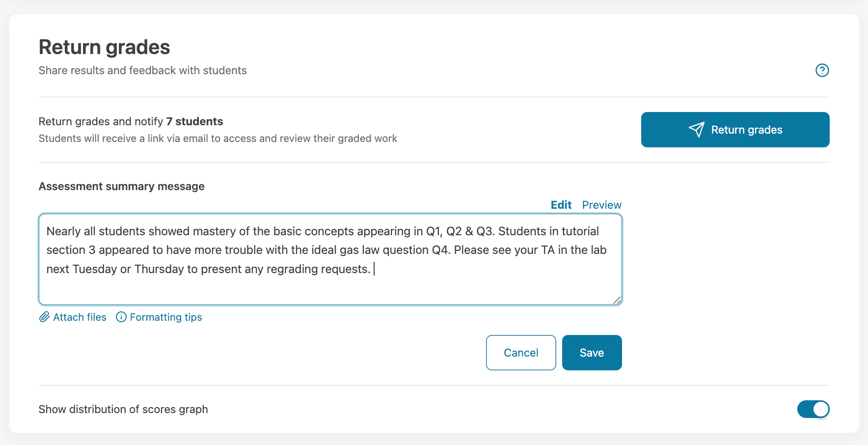Open the help question mark icon
This screenshot has width=868, height=445.
pos(822,70)
